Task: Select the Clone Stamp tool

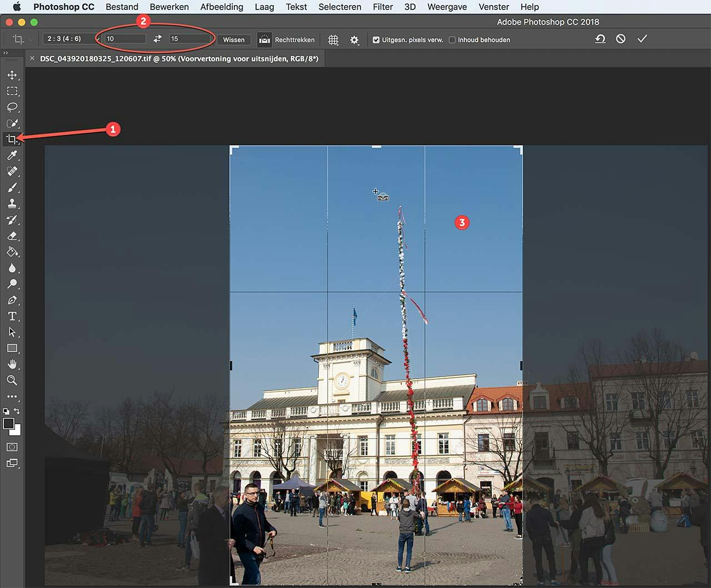Action: (x=12, y=204)
